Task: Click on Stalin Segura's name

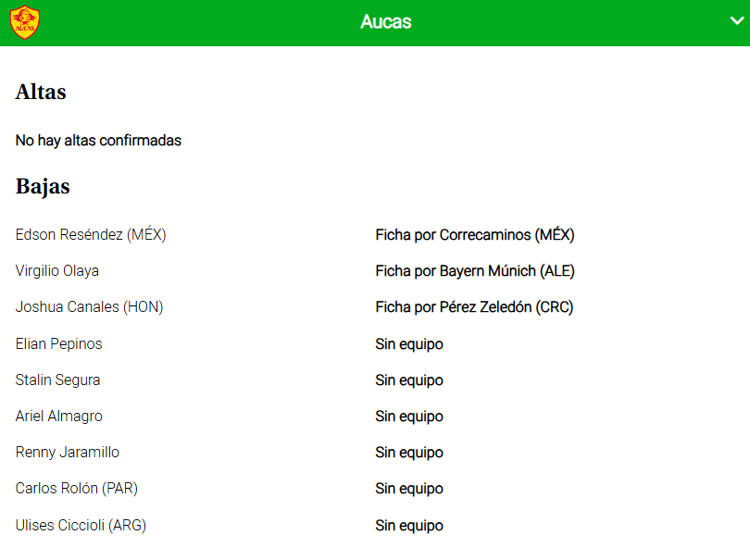Action: point(57,380)
